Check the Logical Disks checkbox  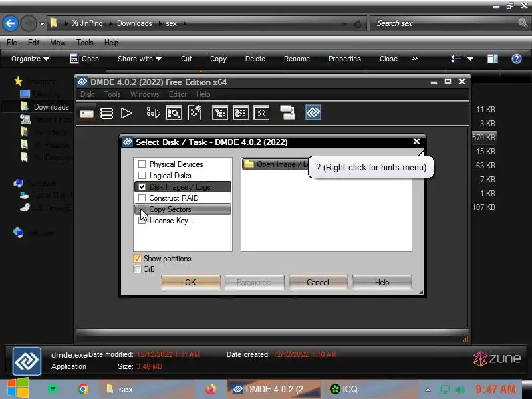point(142,176)
